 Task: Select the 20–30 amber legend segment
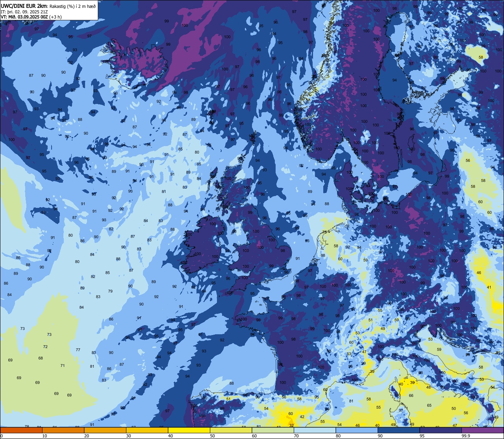point(105,430)
